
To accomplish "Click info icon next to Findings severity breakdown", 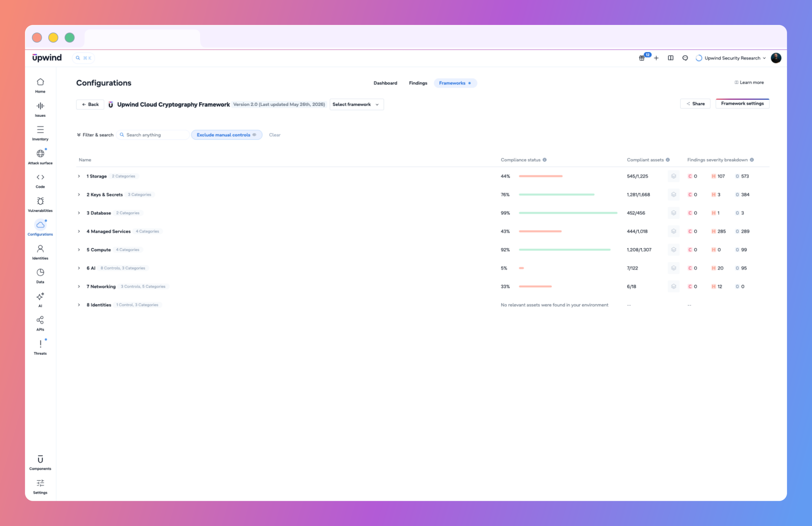I will [752, 160].
